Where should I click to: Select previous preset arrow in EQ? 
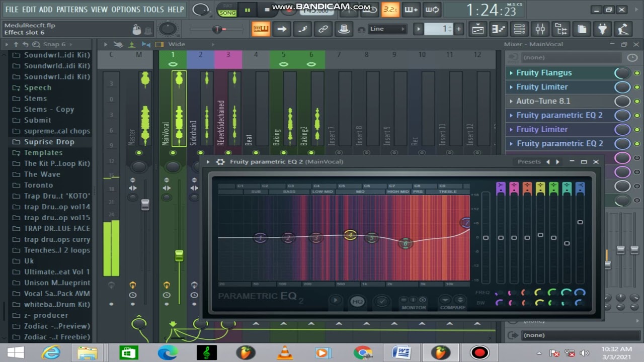(x=548, y=162)
